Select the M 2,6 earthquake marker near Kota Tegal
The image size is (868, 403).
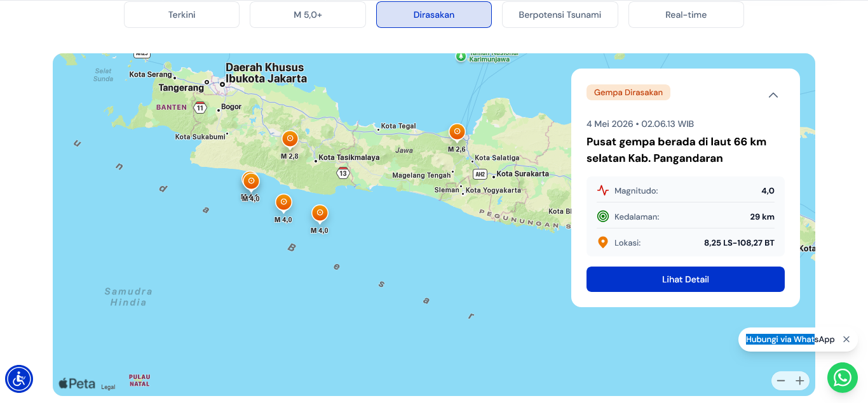click(457, 132)
